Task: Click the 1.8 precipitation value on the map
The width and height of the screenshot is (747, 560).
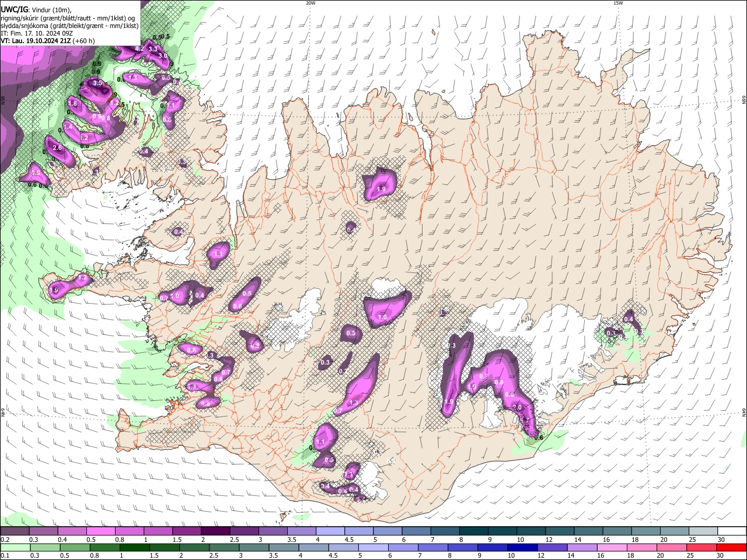Action: point(72,104)
